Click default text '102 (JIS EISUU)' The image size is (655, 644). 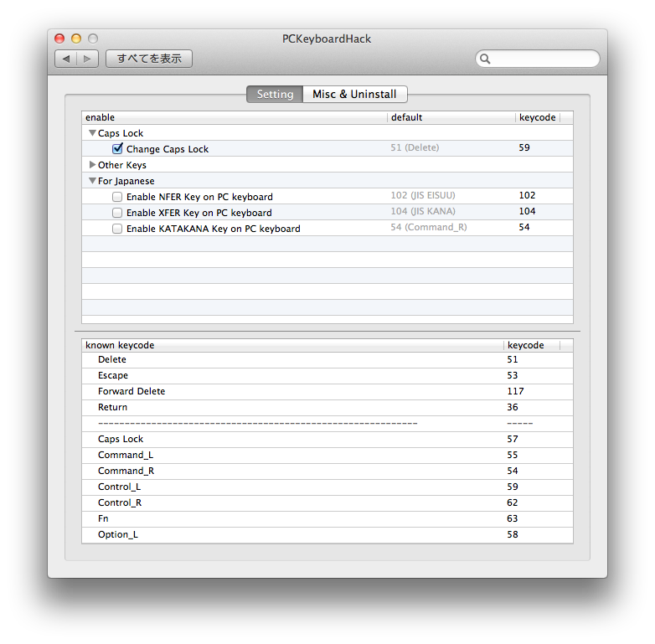coord(423,195)
